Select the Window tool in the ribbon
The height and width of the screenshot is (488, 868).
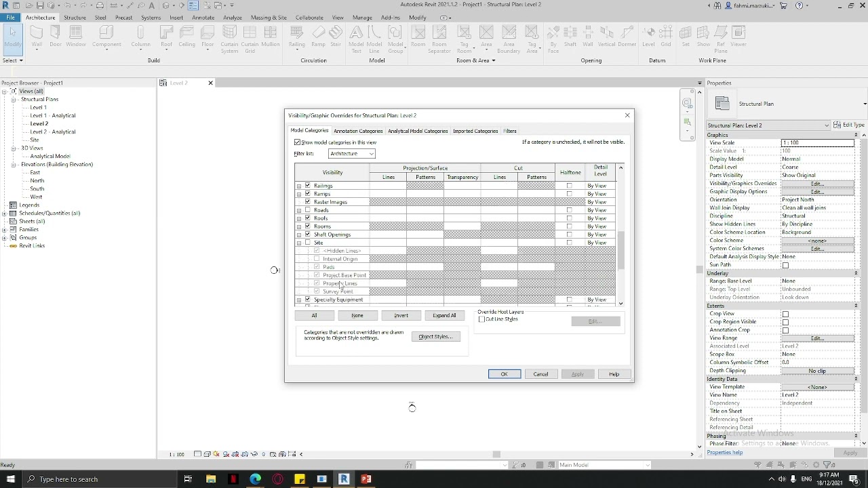point(76,36)
